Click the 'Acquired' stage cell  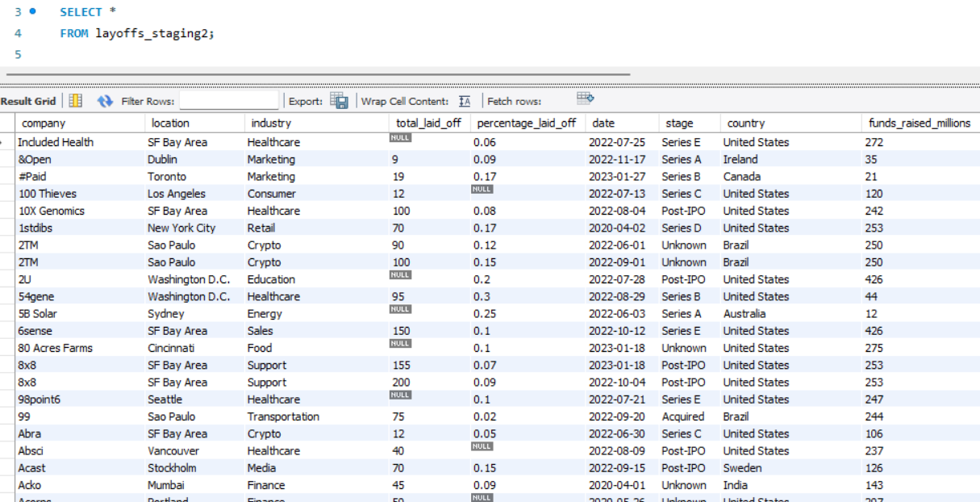689,416
